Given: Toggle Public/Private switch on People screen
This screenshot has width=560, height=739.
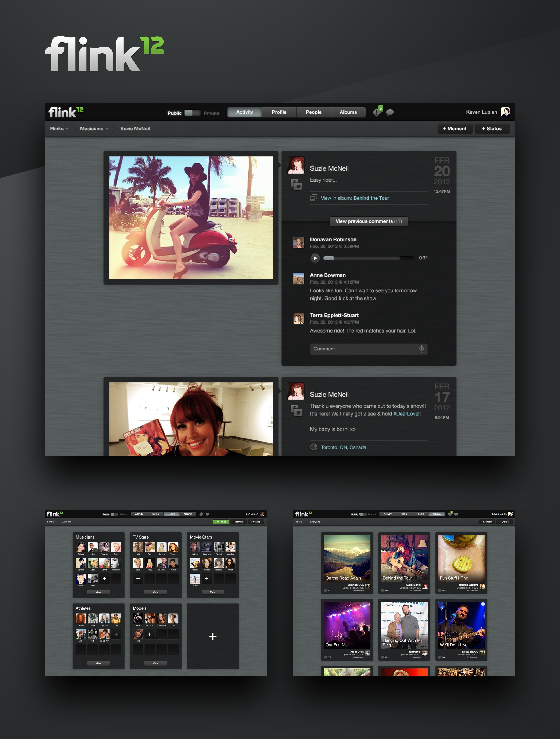Looking at the screenshot, I should tap(114, 514).
